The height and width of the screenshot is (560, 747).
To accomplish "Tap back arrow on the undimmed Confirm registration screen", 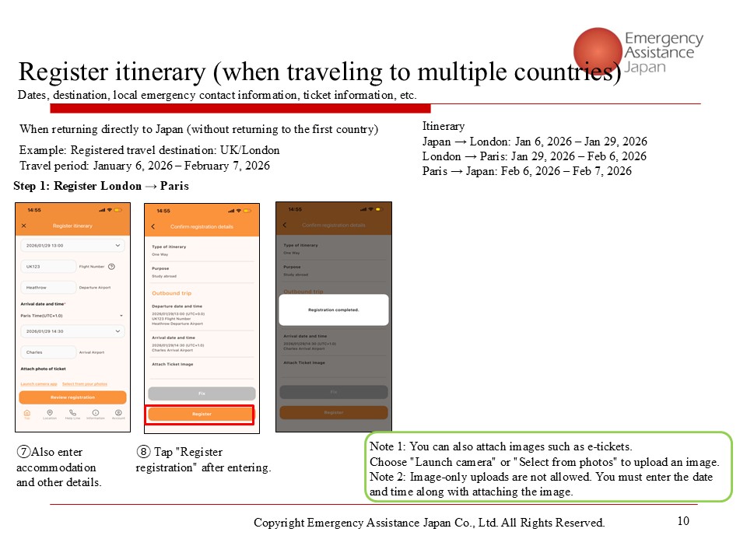I will (x=153, y=226).
